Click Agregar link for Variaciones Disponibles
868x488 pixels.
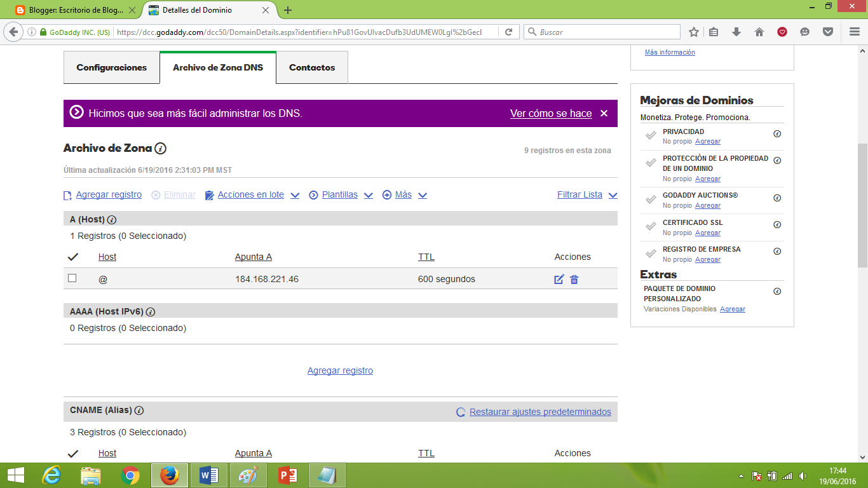[733, 309]
